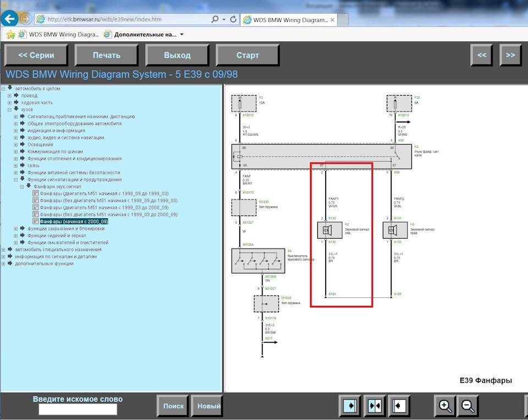Viewport: 528px width, 420px height.
Task: Select Коммуникация по шинам tree item
Action: point(55,152)
